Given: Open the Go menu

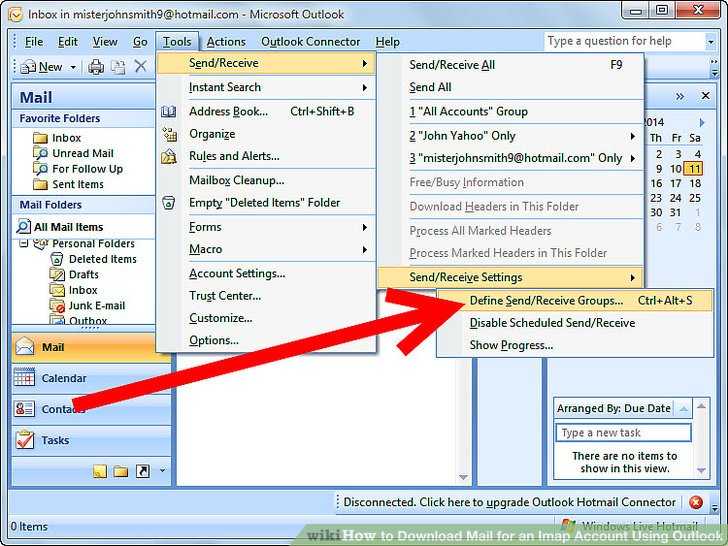Looking at the screenshot, I should tap(140, 42).
